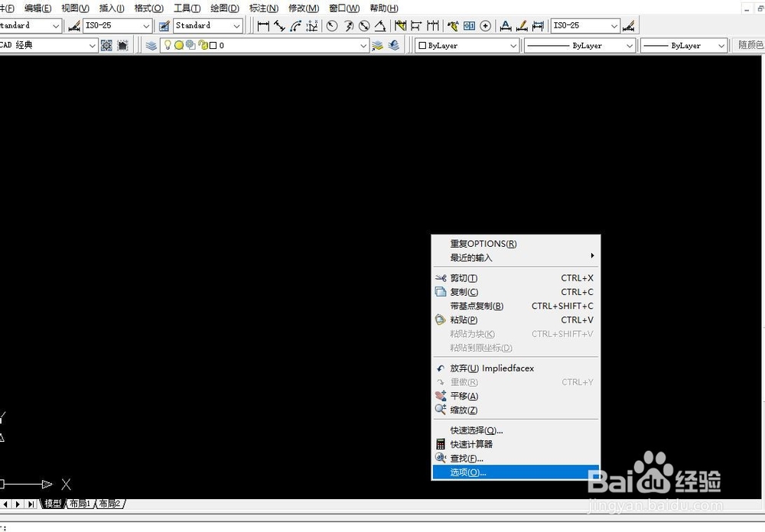Switch to the 布局1 tab

tap(80, 504)
